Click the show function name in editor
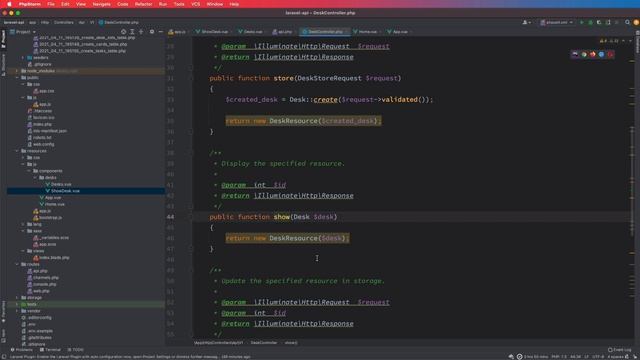Image resolution: width=640 pixels, height=360 pixels. [282, 217]
